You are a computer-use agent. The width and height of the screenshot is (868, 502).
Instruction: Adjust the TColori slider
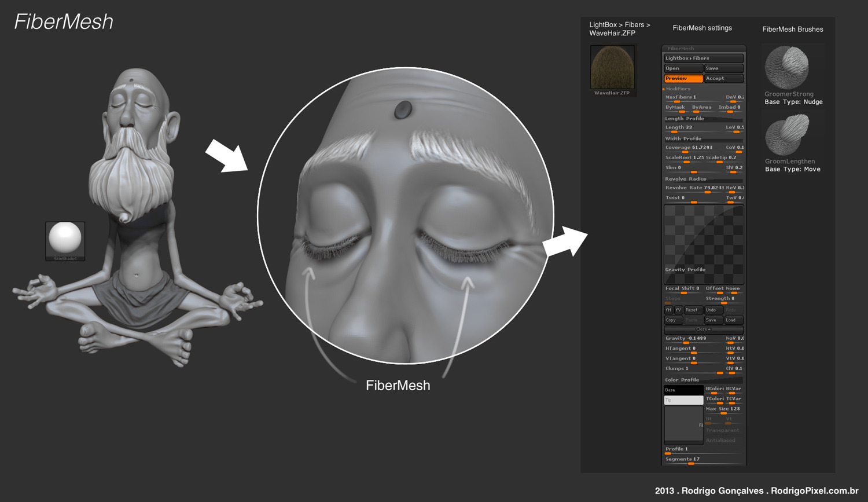(x=715, y=400)
